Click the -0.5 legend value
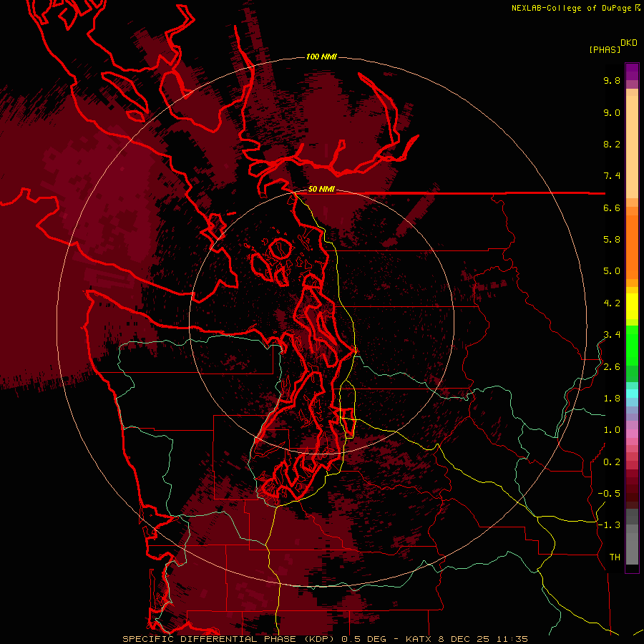Viewport: 644px width, 644px height. pos(609,494)
